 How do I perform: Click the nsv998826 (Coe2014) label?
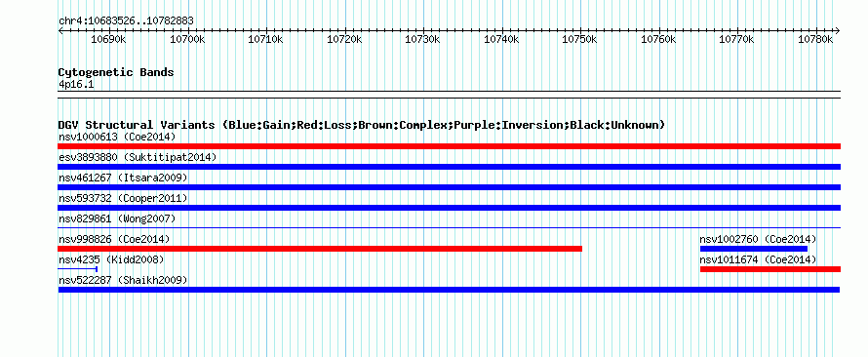pyautogui.click(x=114, y=239)
